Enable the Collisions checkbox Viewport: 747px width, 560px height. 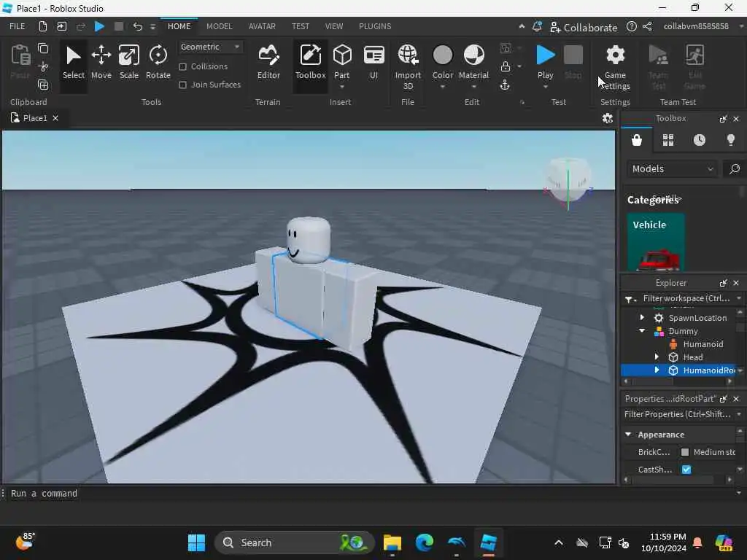pos(182,66)
